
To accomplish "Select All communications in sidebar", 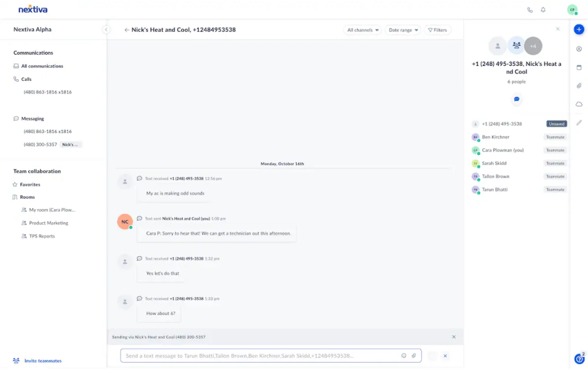I will coord(42,66).
